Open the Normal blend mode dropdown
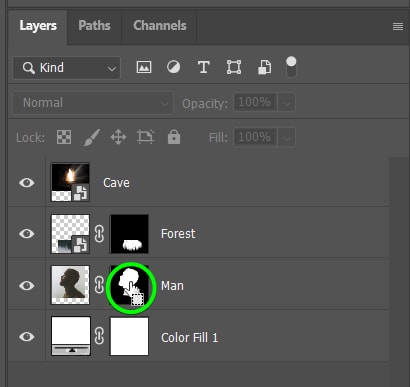This screenshot has height=387, width=410. click(93, 103)
